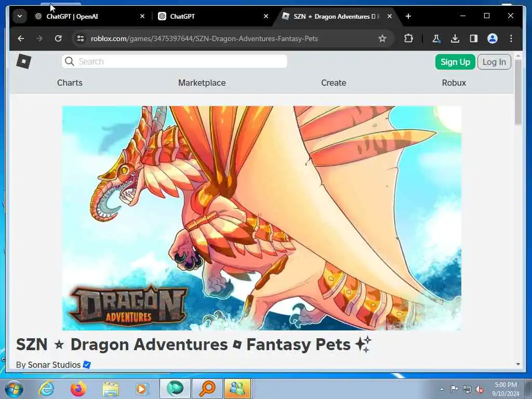Click the magnifier icon in Roblox search
Image resolution: width=532 pixels, height=399 pixels.
point(70,61)
